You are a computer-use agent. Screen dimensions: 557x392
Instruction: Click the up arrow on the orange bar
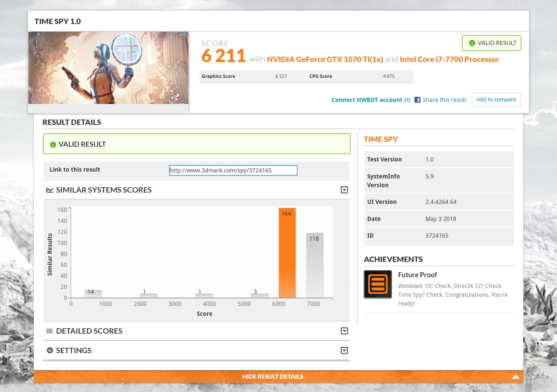coord(516,376)
